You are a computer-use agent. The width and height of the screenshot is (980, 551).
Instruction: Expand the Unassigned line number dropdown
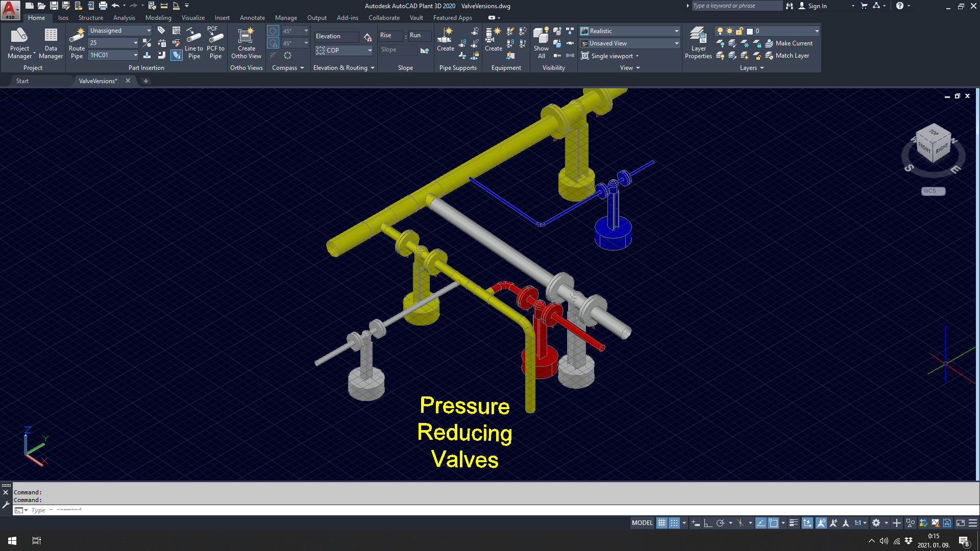coord(149,31)
